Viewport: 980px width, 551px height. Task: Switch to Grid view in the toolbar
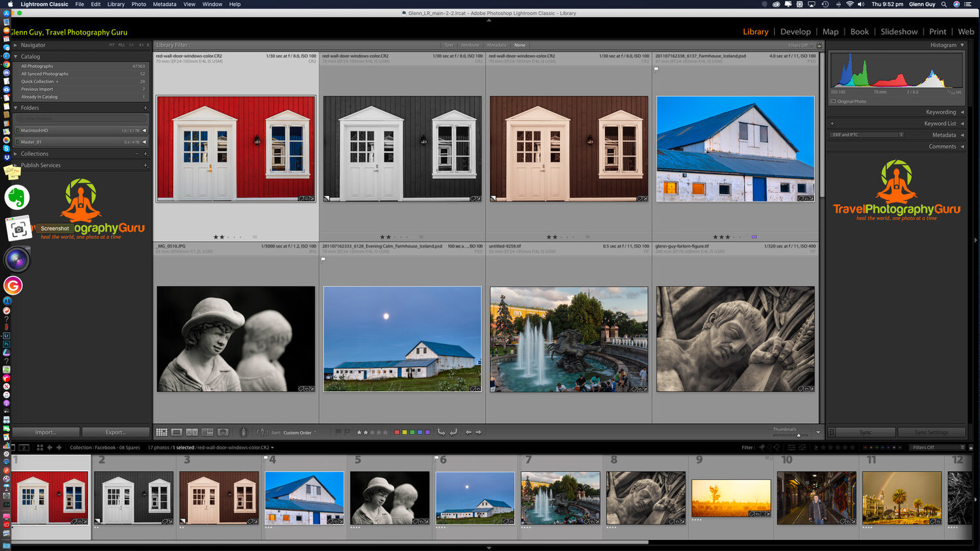click(161, 432)
